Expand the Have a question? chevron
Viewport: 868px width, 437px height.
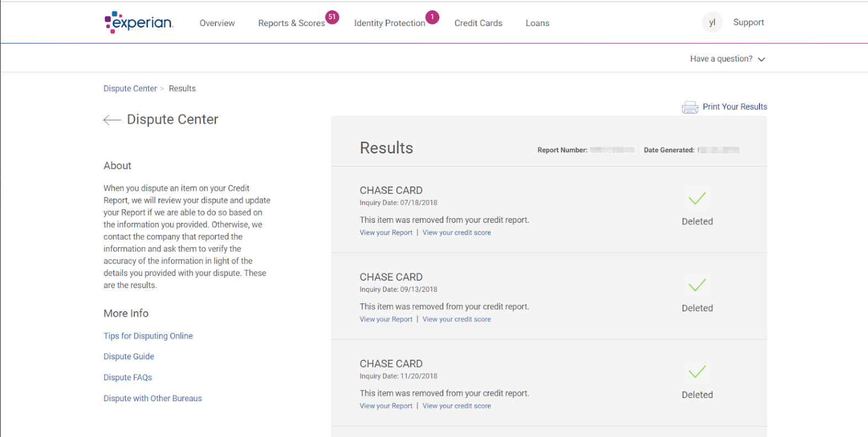click(762, 60)
